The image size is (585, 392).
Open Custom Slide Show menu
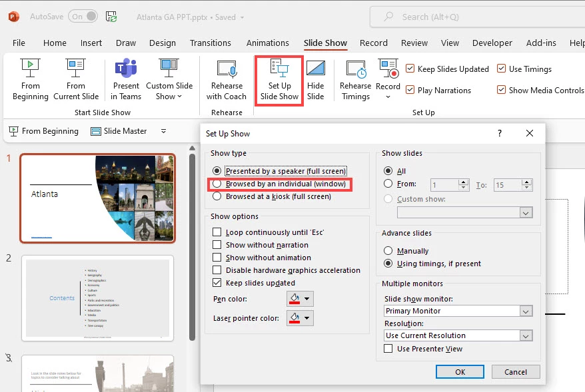[169, 80]
